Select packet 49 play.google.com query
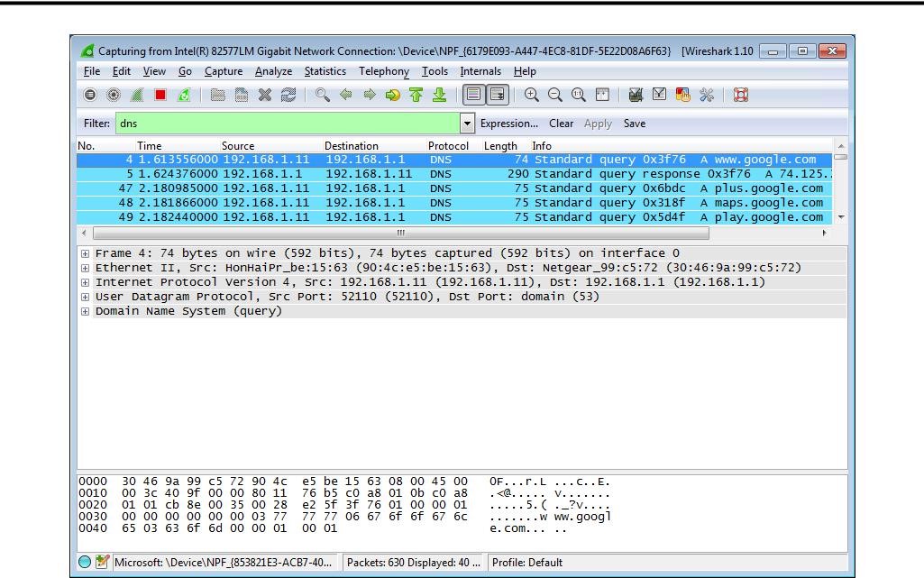This screenshot has height=578, width=924. (x=454, y=217)
